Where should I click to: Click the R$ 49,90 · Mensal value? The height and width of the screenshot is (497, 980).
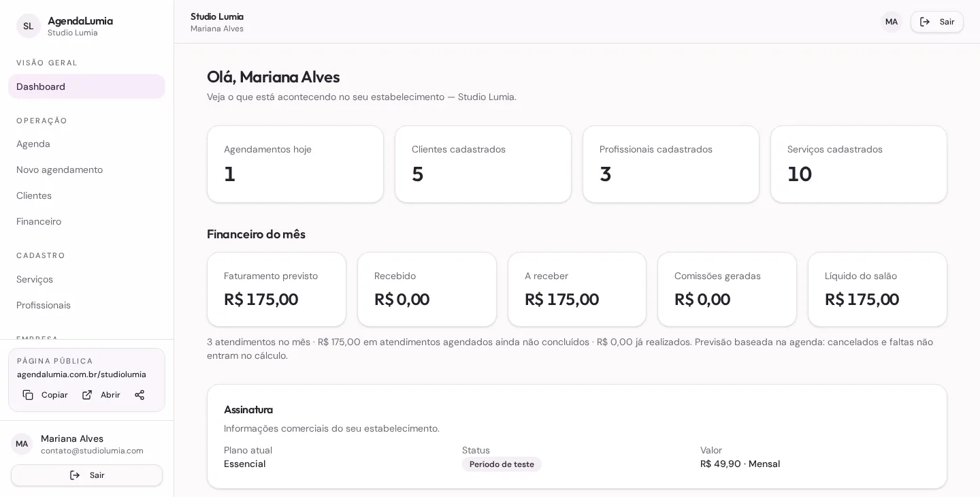[740, 464]
